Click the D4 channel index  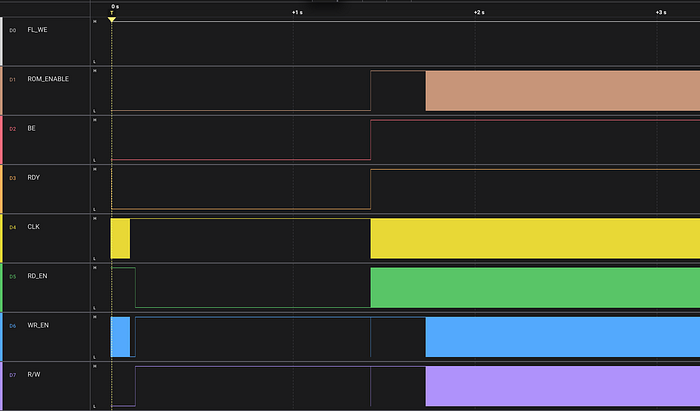pos(12,228)
